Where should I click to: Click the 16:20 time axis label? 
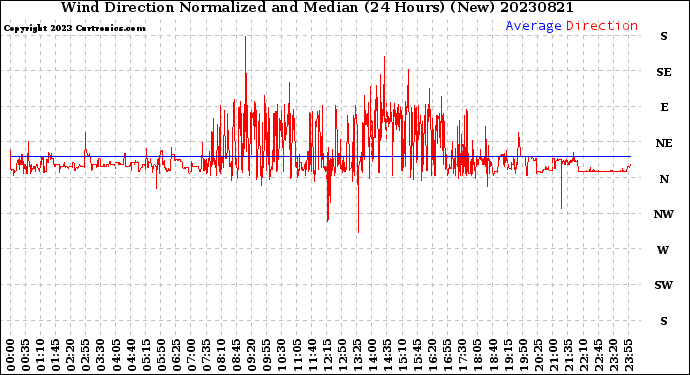pyautogui.click(x=433, y=355)
